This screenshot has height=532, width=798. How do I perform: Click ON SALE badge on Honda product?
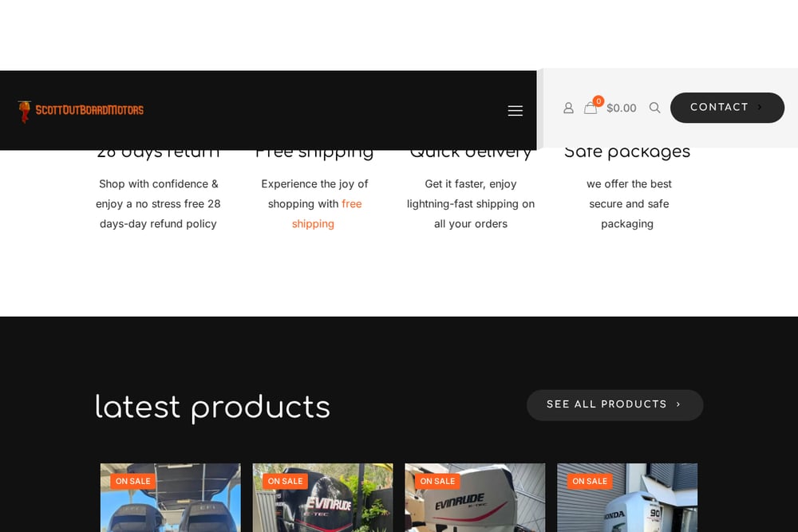(590, 481)
